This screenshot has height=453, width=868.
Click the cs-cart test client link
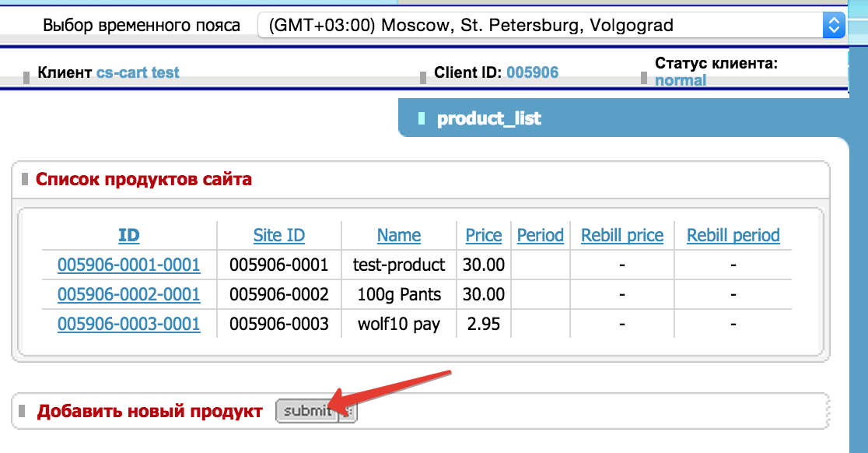tap(138, 73)
